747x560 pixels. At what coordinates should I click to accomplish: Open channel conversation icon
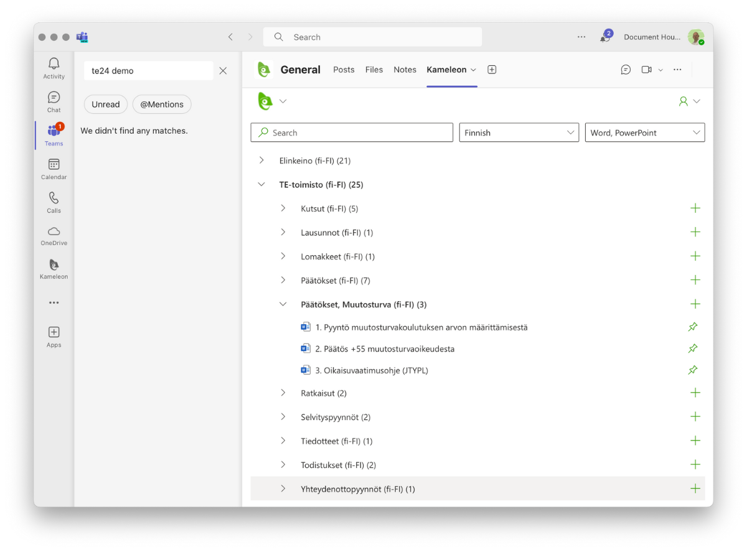coord(626,70)
